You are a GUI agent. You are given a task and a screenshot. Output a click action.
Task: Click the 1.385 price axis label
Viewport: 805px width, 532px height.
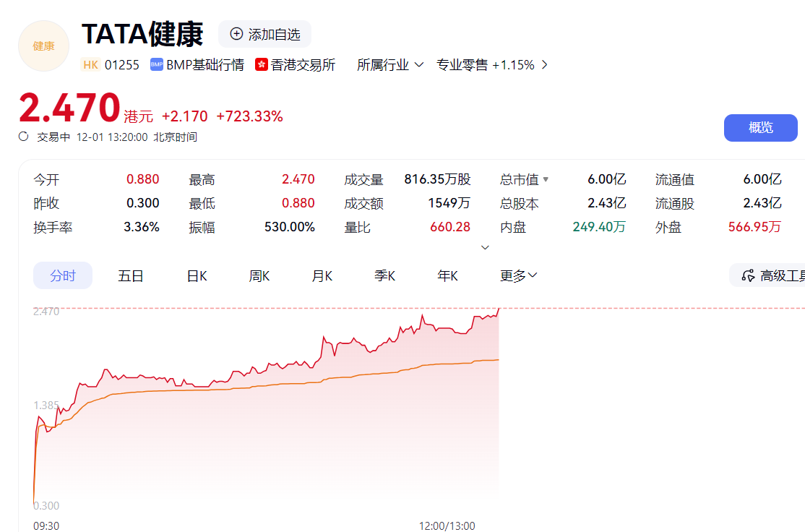pos(46,406)
